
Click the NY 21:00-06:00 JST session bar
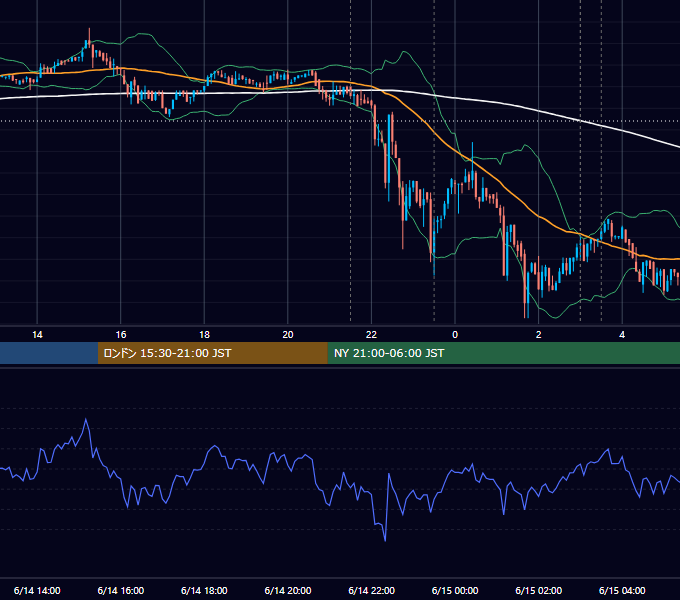503,353
